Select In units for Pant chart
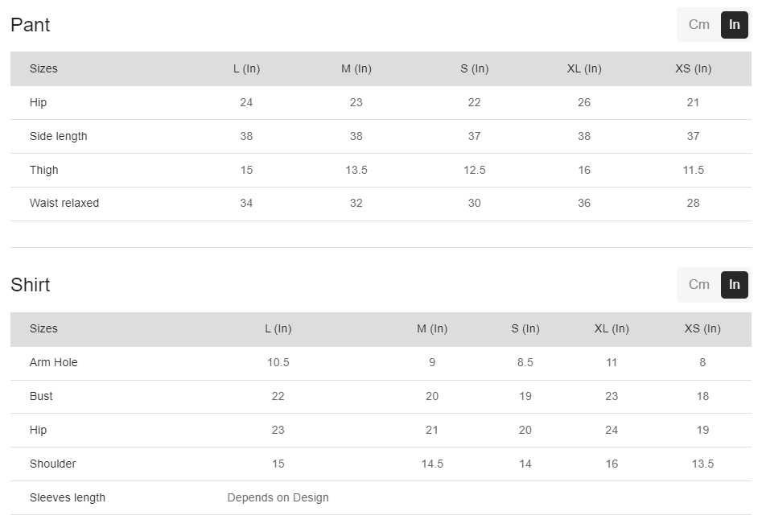766x532 pixels. pyautogui.click(x=734, y=25)
